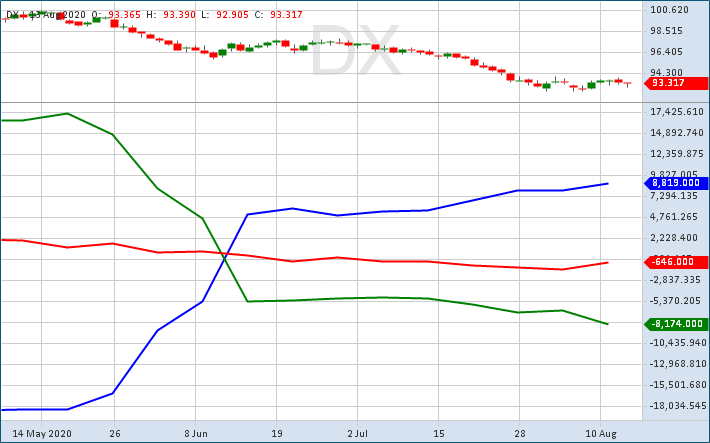
Task: Click the Close value 93.317 in header
Action: click(286, 15)
